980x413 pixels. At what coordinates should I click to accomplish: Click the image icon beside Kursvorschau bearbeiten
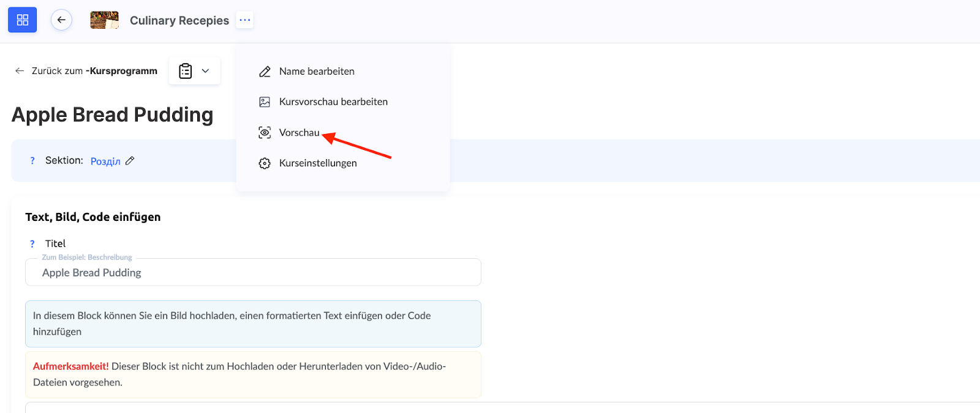pyautogui.click(x=265, y=102)
